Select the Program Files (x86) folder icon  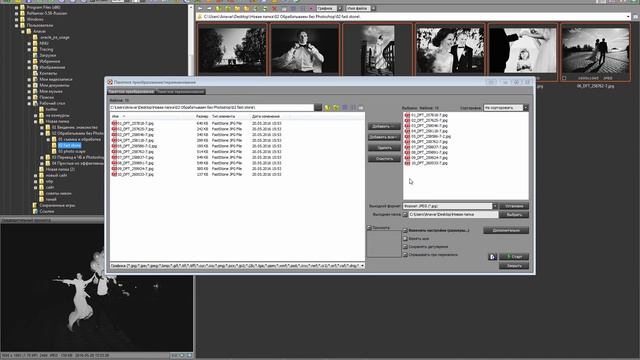pos(22,7)
